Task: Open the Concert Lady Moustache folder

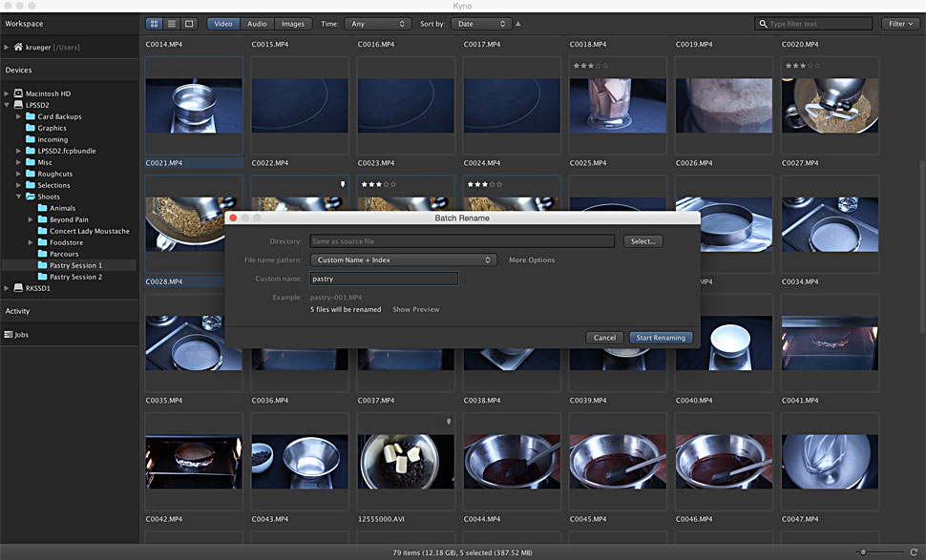Action: pos(83,231)
